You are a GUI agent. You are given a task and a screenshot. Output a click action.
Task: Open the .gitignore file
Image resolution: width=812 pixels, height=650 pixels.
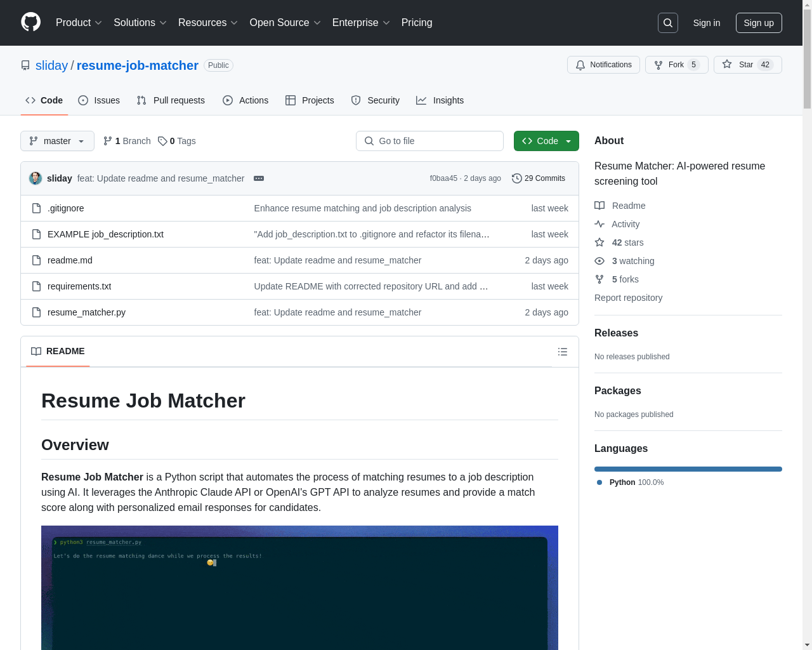point(66,208)
